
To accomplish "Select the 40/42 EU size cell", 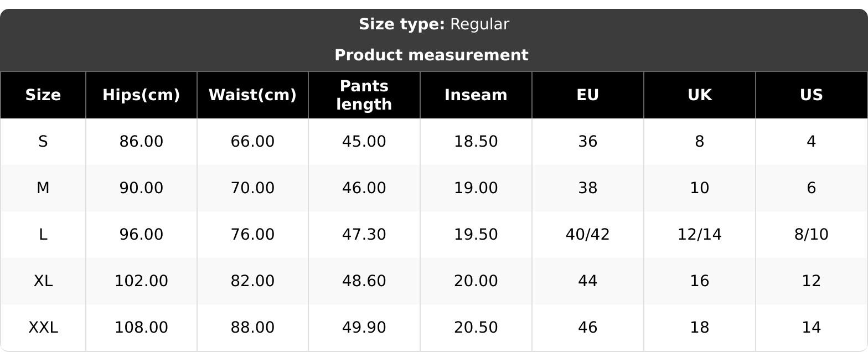I will [588, 235].
